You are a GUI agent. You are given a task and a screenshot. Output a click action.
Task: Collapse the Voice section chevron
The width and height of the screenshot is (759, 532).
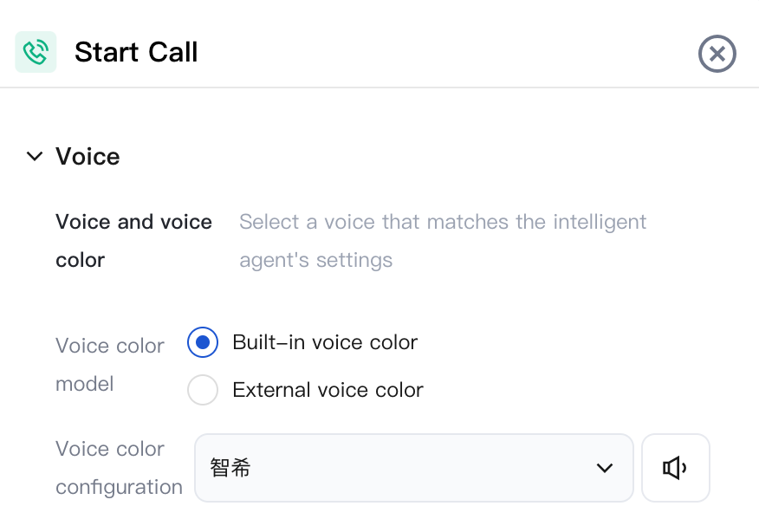[x=35, y=157]
